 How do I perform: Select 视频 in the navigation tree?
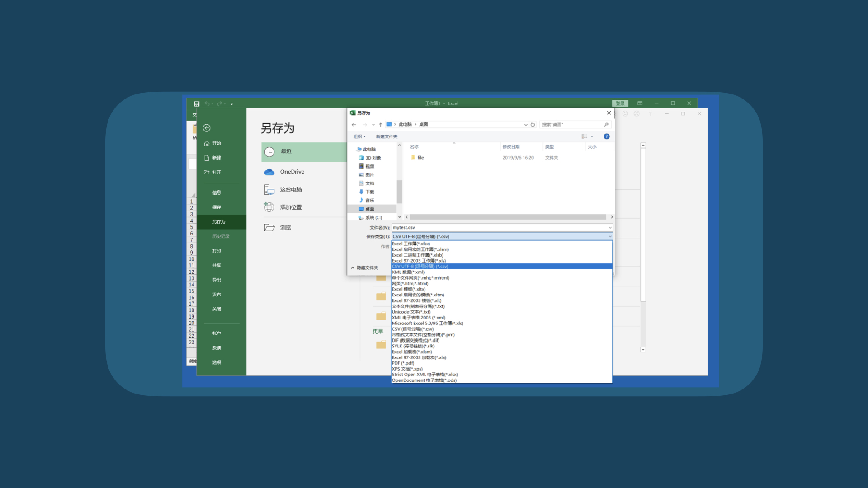tap(367, 166)
